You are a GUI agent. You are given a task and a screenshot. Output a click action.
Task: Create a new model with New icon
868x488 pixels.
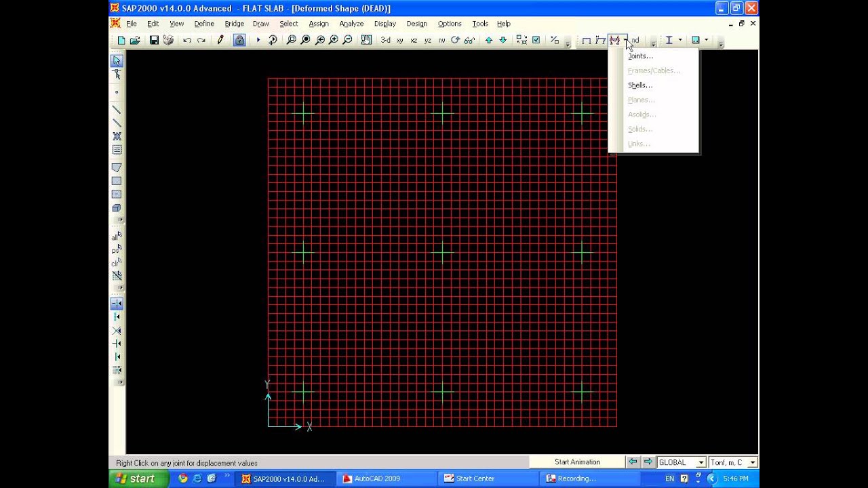(121, 41)
